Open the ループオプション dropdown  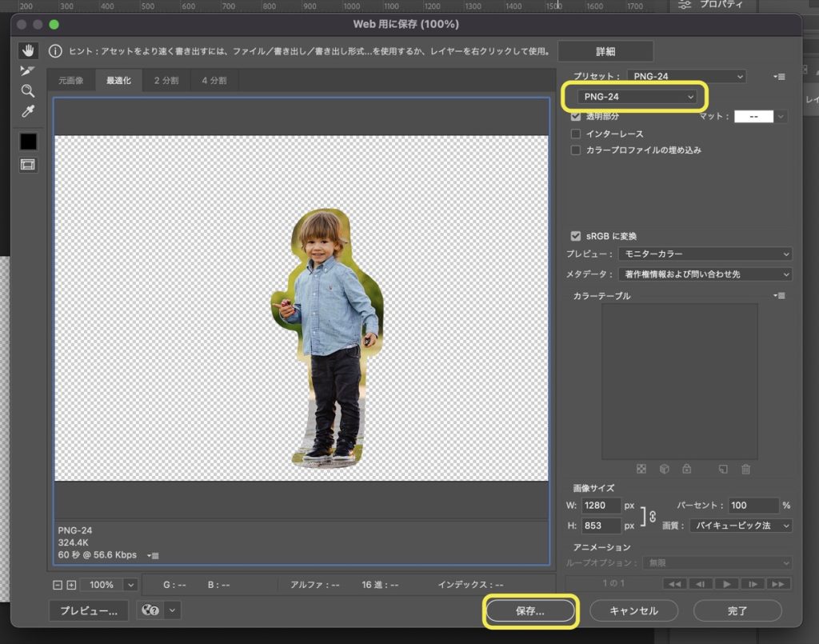click(x=717, y=563)
